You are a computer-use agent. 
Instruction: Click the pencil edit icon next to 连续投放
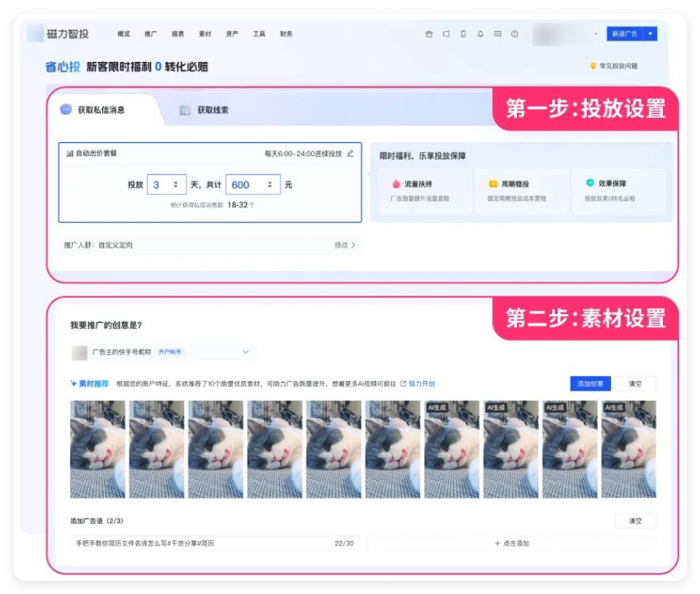(x=350, y=154)
